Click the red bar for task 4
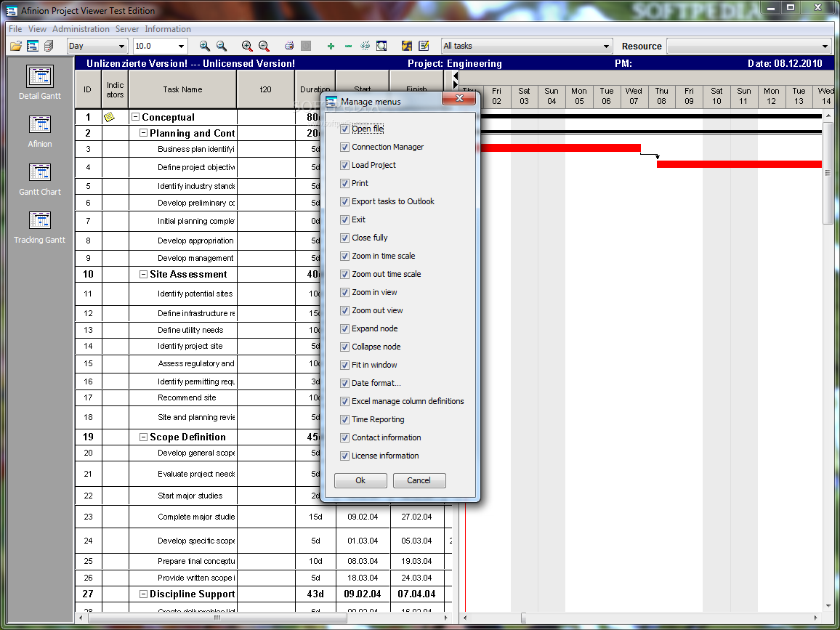Image resolution: width=840 pixels, height=630 pixels. pyautogui.click(x=739, y=164)
